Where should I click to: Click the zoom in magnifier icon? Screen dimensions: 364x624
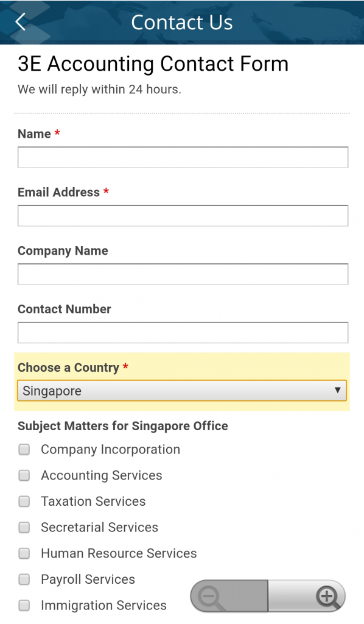click(327, 597)
